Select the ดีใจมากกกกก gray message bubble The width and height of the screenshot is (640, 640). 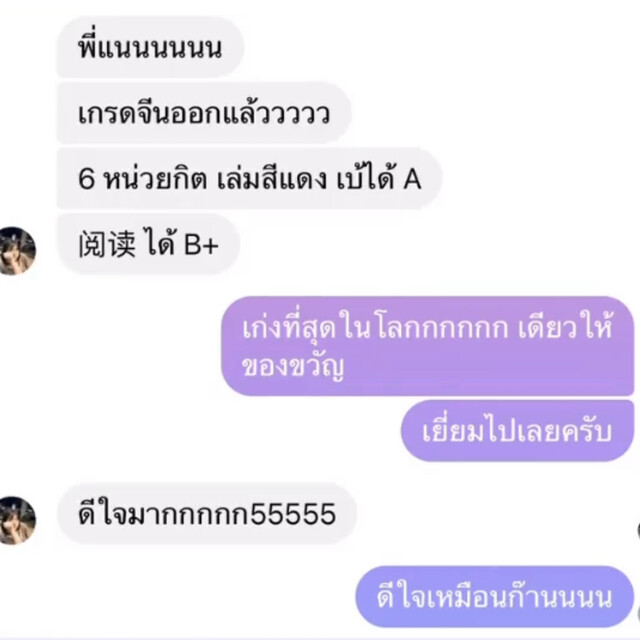click(207, 514)
